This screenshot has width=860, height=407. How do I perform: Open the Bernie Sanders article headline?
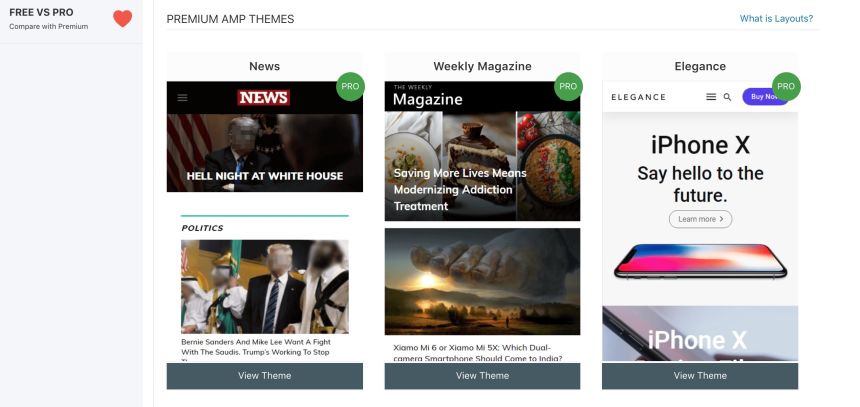(256, 348)
